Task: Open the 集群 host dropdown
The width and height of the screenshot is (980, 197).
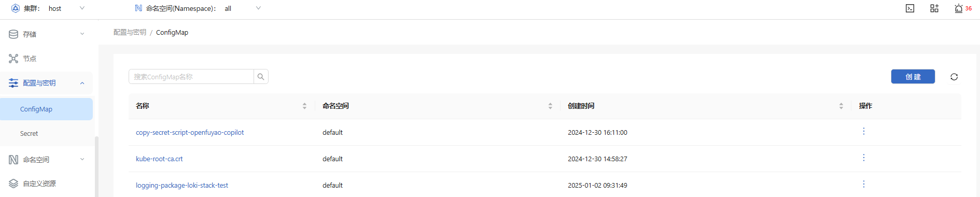Action: [66, 8]
